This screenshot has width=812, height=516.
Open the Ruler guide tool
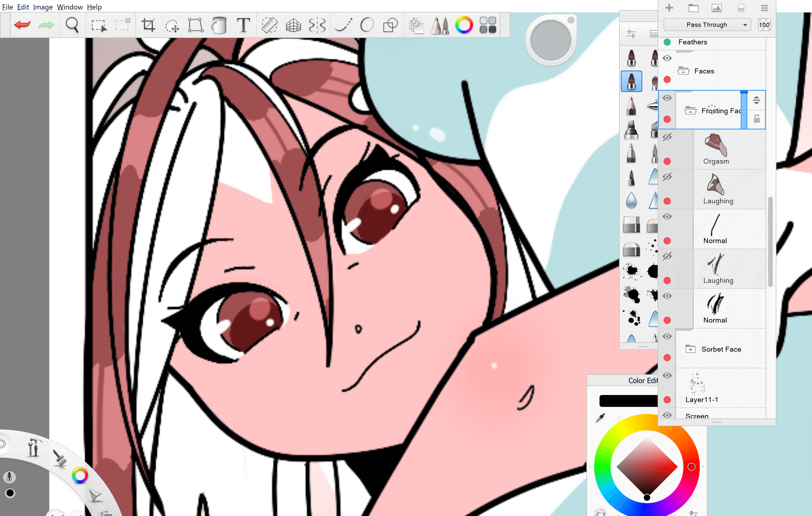(269, 25)
